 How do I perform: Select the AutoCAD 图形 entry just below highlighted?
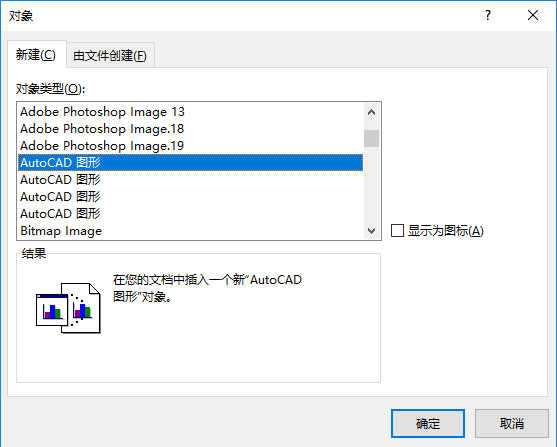click(x=190, y=180)
